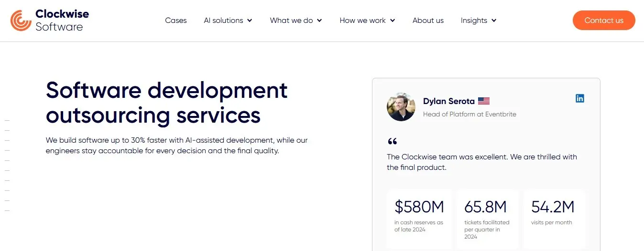The image size is (644, 251).
Task: Expand the AI solutions dropdown arrow
Action: pyautogui.click(x=250, y=21)
